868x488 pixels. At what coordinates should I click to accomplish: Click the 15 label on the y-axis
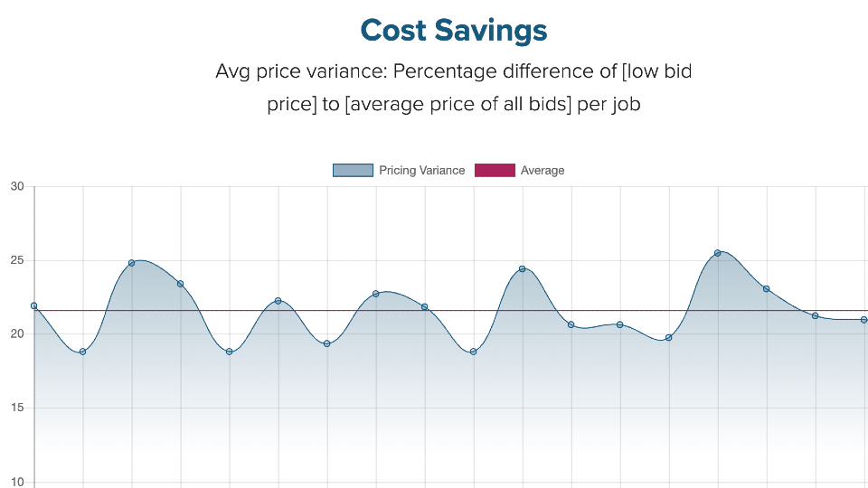17,408
